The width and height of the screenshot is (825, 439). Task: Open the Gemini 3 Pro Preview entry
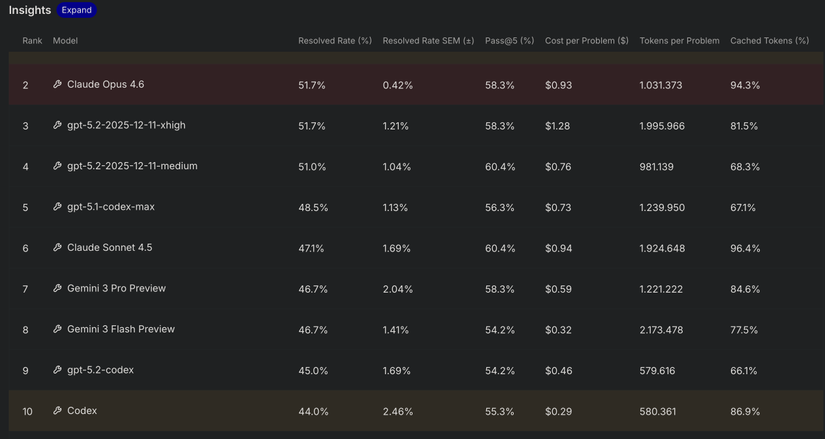(x=116, y=289)
